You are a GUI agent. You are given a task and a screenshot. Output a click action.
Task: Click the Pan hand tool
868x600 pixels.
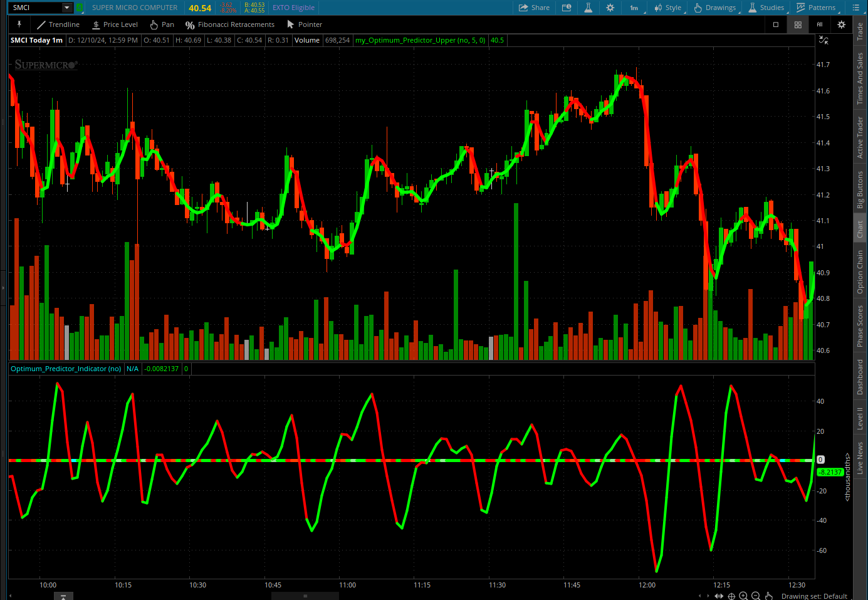[x=162, y=24]
